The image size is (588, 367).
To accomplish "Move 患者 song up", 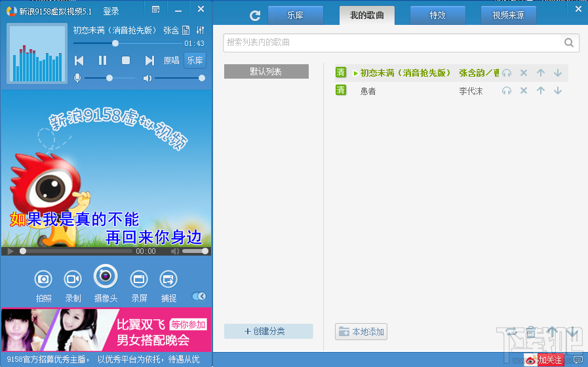I will coord(540,90).
